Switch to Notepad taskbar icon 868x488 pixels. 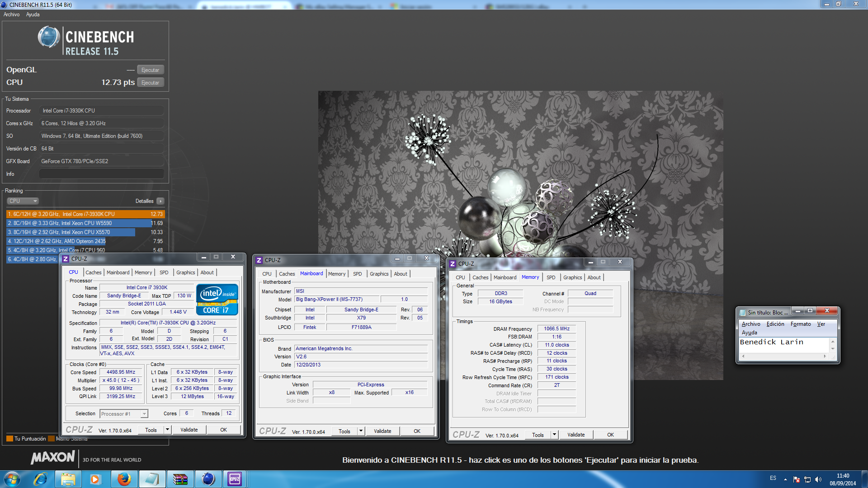[x=152, y=479]
